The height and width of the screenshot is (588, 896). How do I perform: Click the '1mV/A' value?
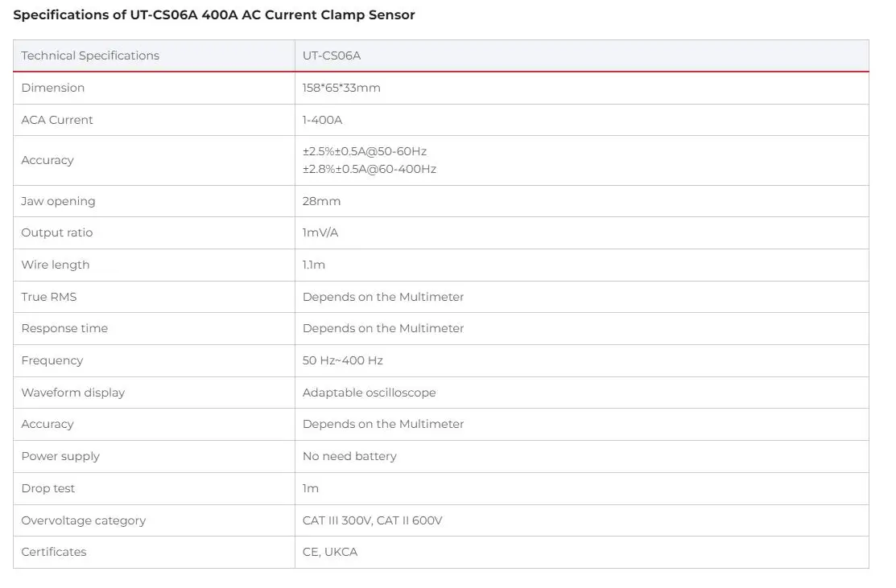click(x=320, y=232)
